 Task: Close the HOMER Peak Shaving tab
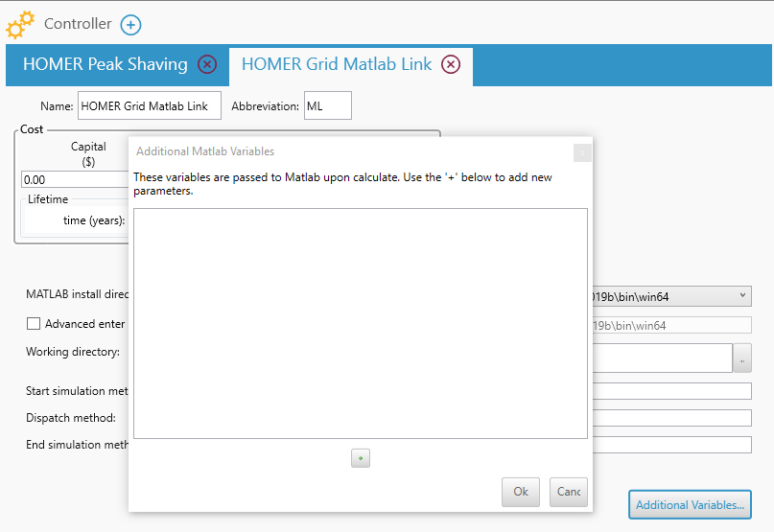(x=207, y=64)
